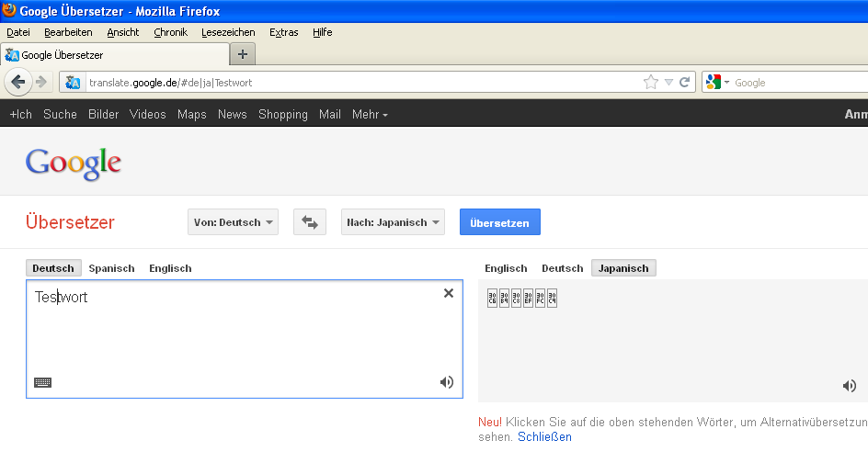
Task: Click the translated Japanese output text
Action: click(522, 298)
